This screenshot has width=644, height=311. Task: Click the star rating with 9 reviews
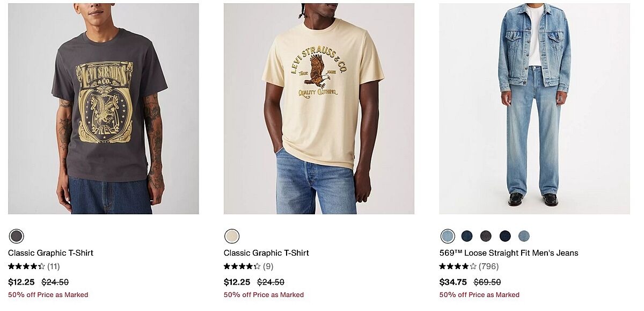248,266
